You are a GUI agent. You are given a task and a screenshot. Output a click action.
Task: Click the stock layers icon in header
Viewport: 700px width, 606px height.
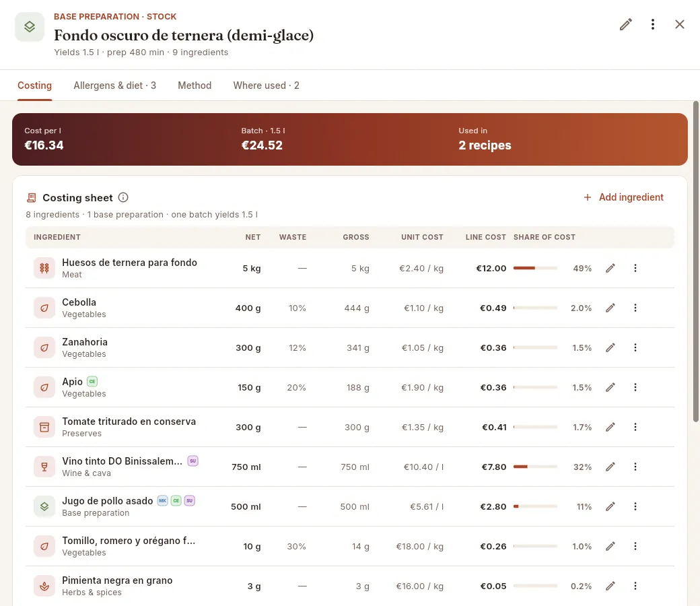30,27
